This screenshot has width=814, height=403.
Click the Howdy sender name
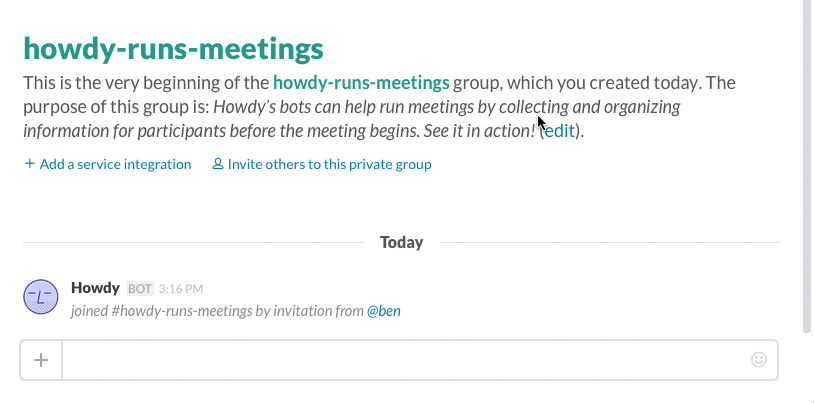95,288
